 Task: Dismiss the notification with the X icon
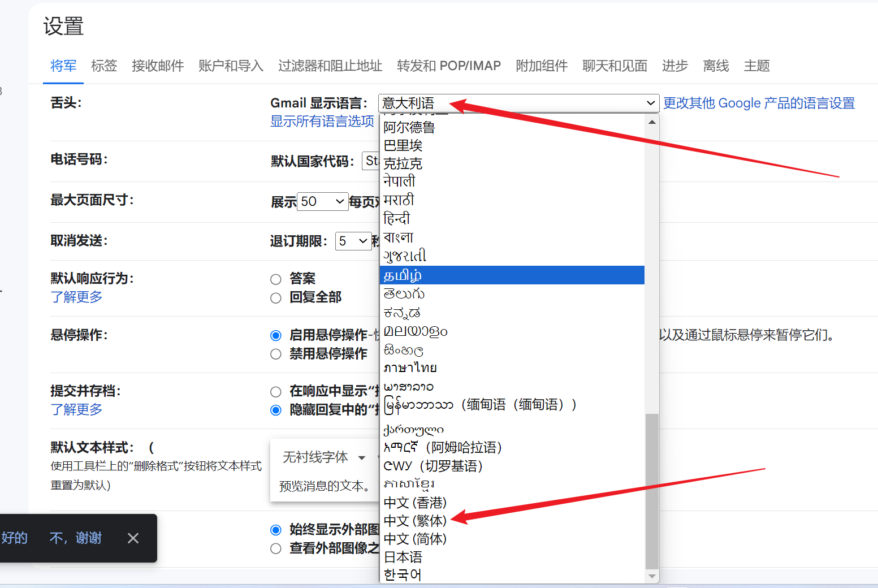tap(133, 538)
